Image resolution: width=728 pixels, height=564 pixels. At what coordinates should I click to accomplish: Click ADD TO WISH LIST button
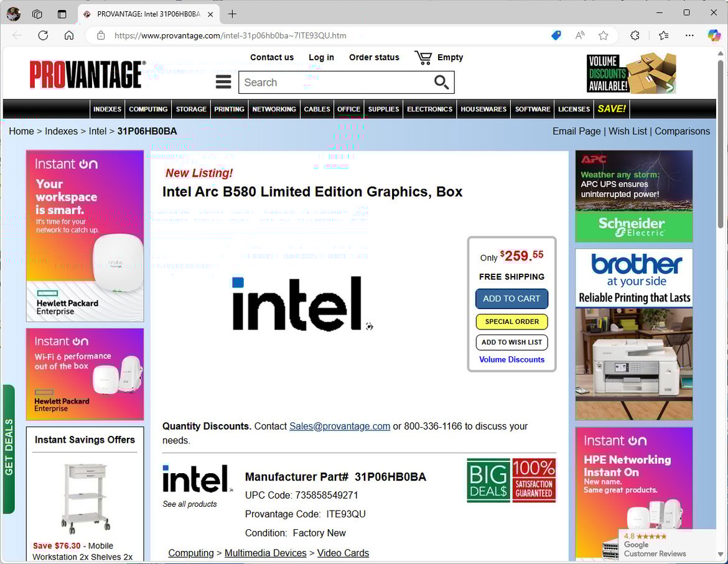[x=511, y=342]
